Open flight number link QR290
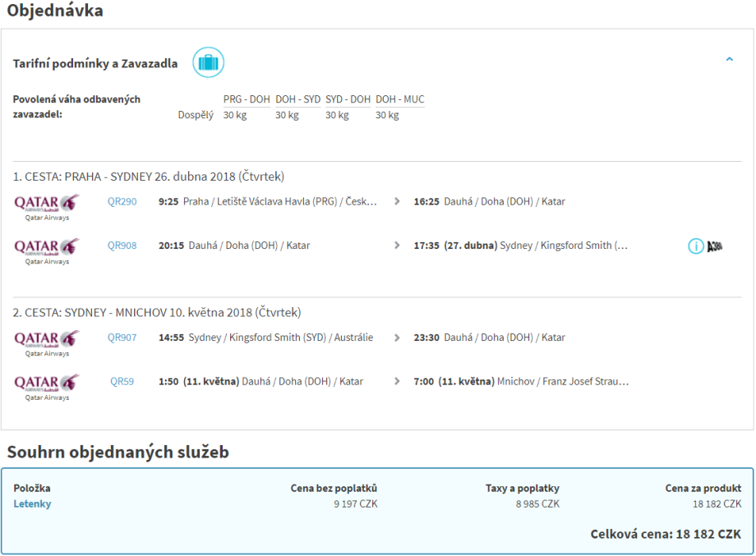756x556 pixels. coord(122,201)
